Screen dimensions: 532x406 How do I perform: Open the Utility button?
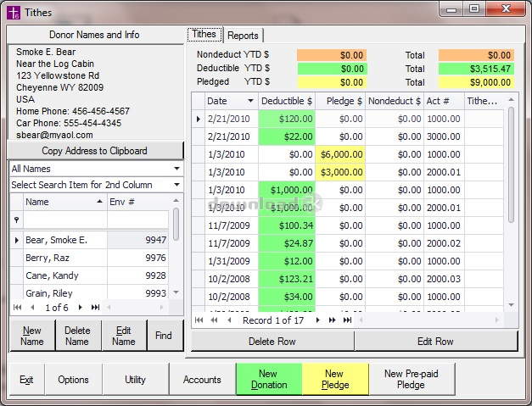tap(136, 380)
